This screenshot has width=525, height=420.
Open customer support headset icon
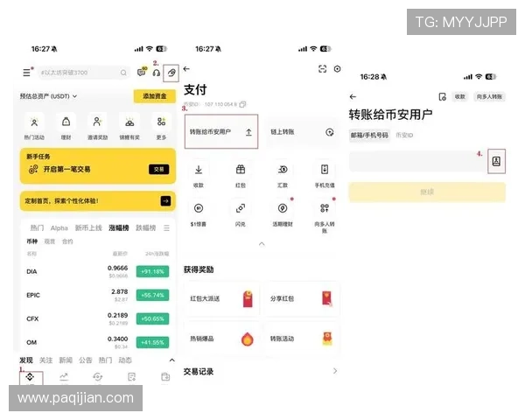click(x=157, y=73)
